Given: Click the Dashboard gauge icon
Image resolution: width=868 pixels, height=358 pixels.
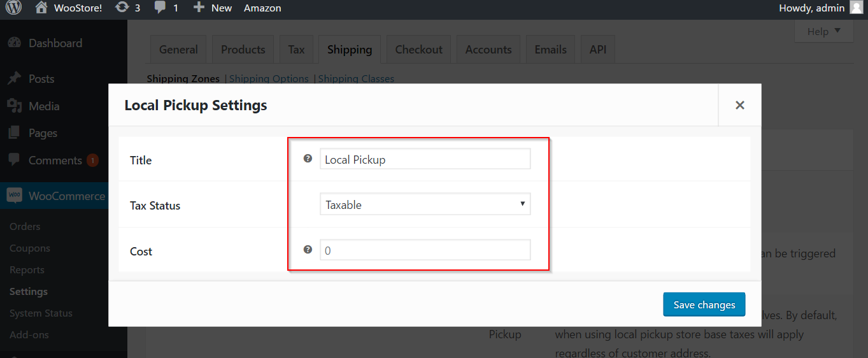Looking at the screenshot, I should (x=14, y=43).
